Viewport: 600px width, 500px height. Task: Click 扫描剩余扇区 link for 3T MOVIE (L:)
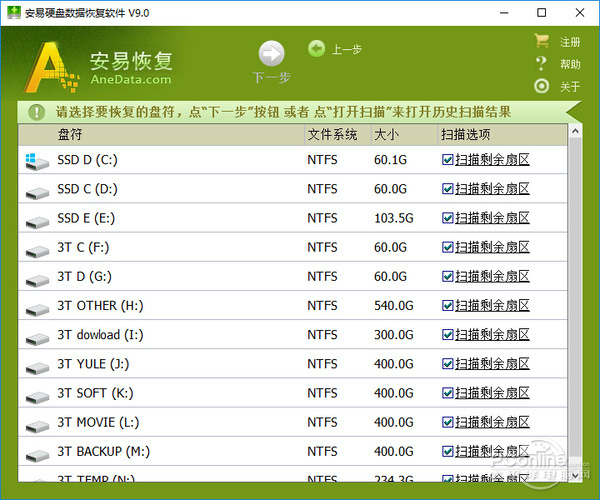[492, 422]
